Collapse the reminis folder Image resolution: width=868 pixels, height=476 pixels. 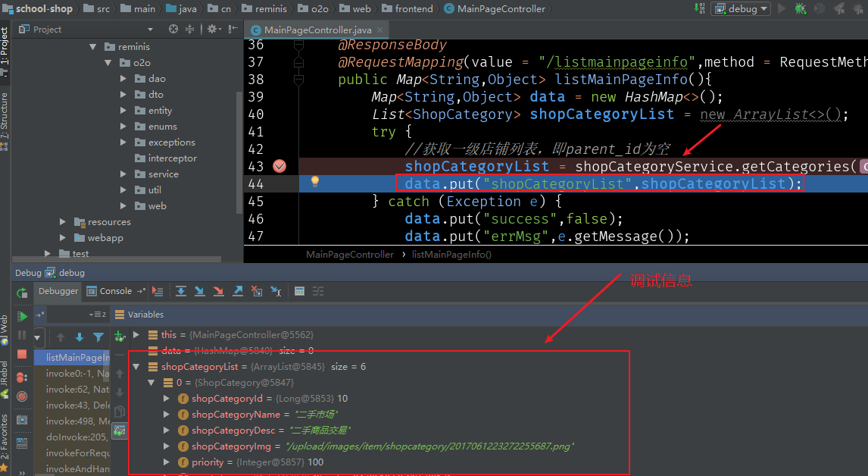pos(93,46)
